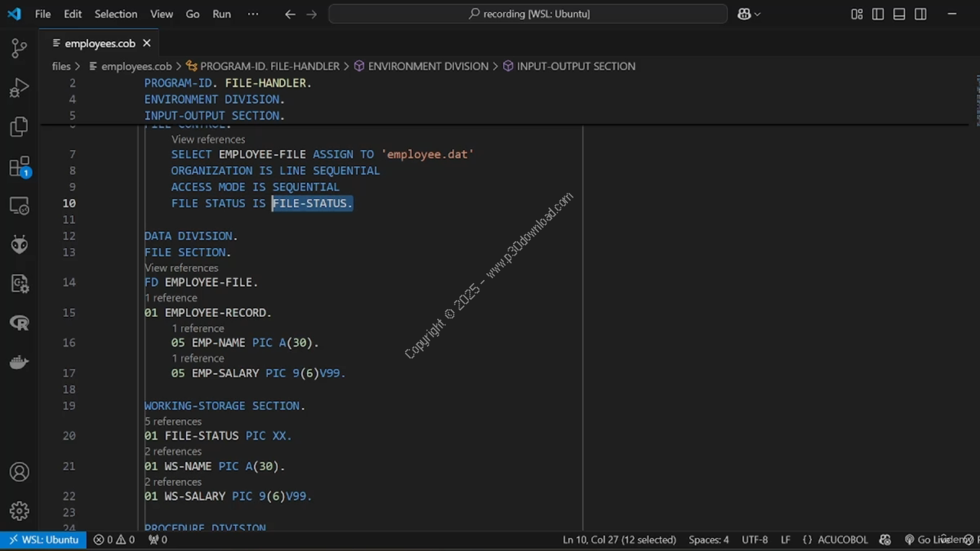980x551 pixels.
Task: Open the Explorer files view
Action: coord(19,126)
